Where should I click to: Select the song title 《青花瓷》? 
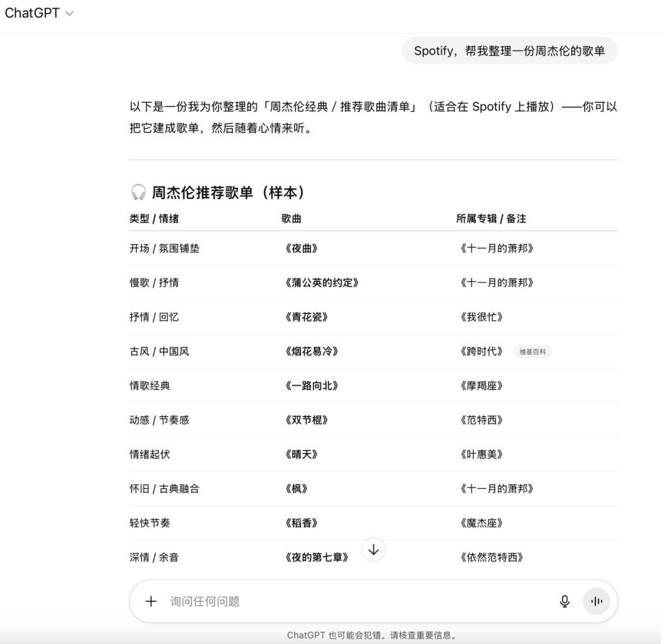tap(307, 317)
